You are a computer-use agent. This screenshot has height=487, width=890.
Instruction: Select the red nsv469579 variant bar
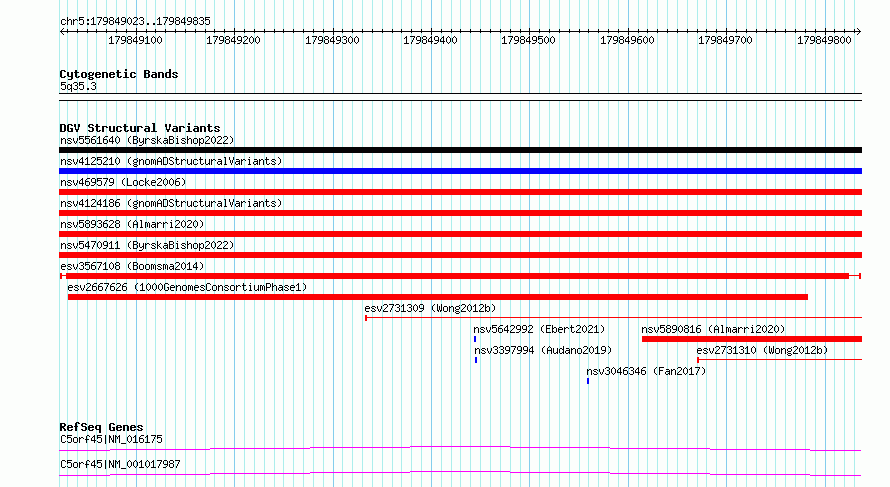(x=460, y=192)
